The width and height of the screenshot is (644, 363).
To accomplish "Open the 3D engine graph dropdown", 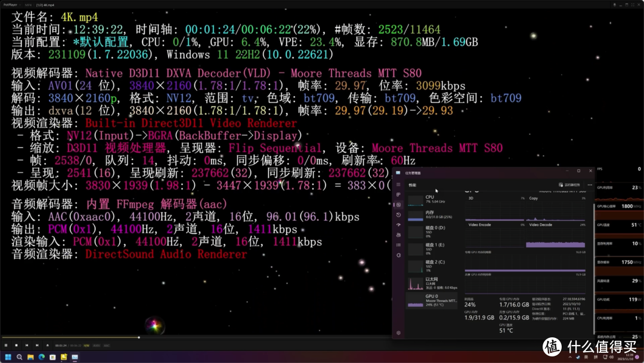I will (471, 198).
